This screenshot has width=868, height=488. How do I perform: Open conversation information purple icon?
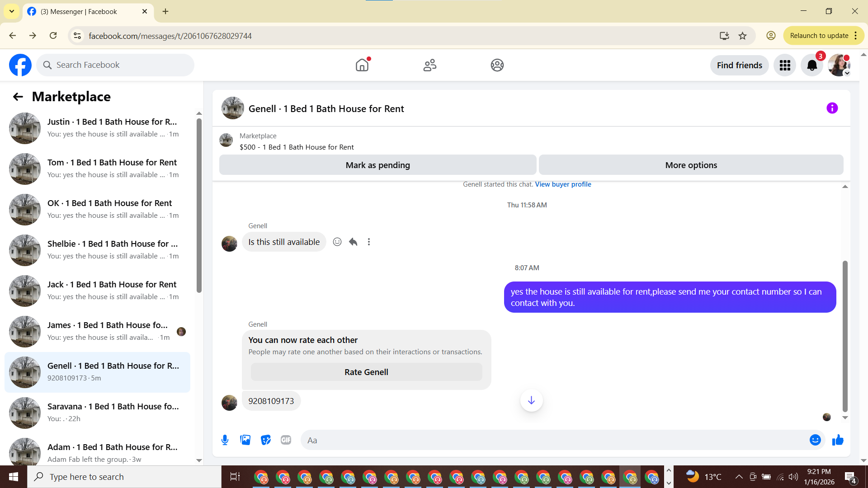pyautogui.click(x=832, y=108)
